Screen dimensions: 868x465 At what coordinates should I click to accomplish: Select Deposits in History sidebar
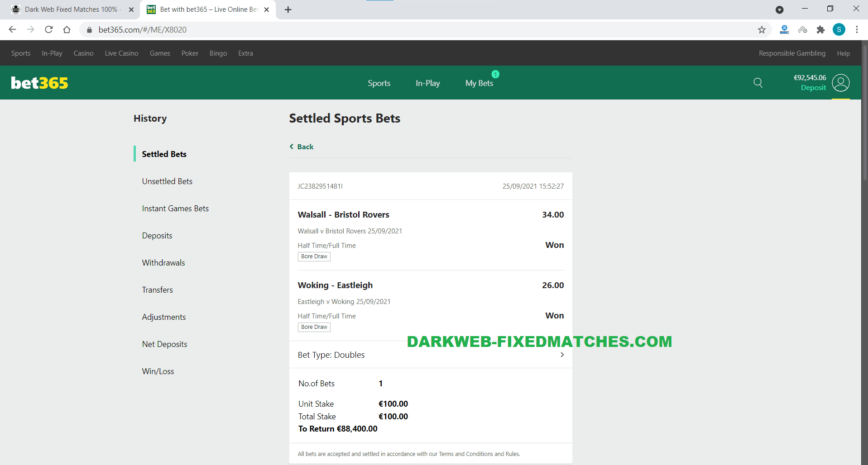pyautogui.click(x=157, y=236)
